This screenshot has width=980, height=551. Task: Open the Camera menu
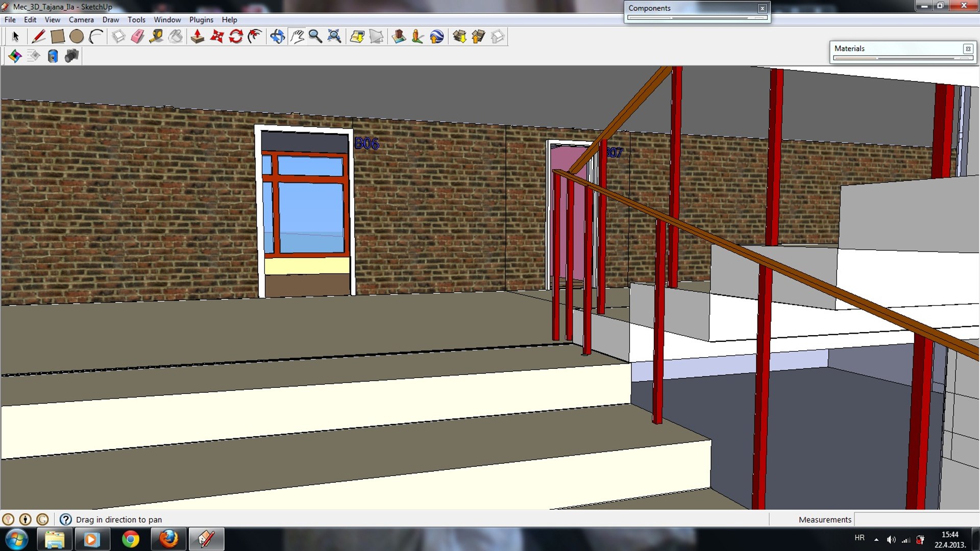tap(81, 19)
